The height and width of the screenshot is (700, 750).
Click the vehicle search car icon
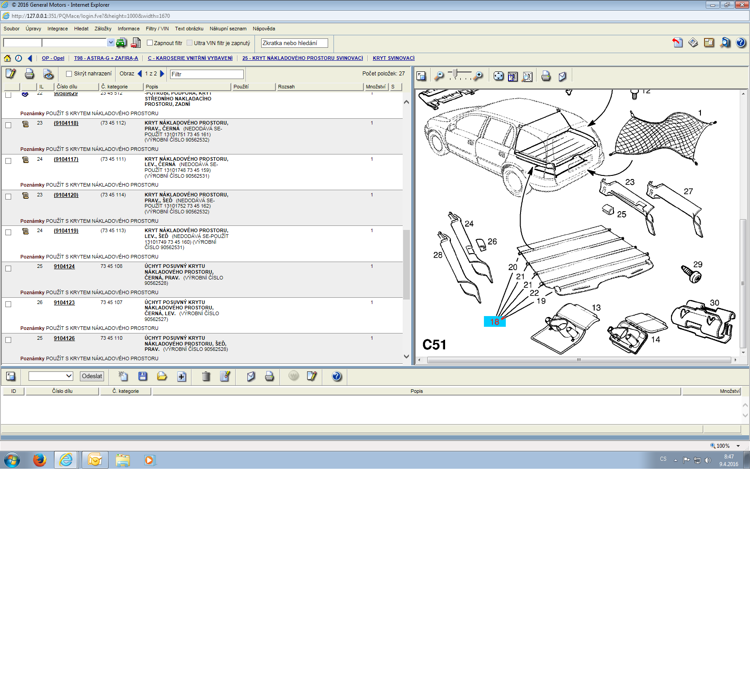[x=121, y=43]
